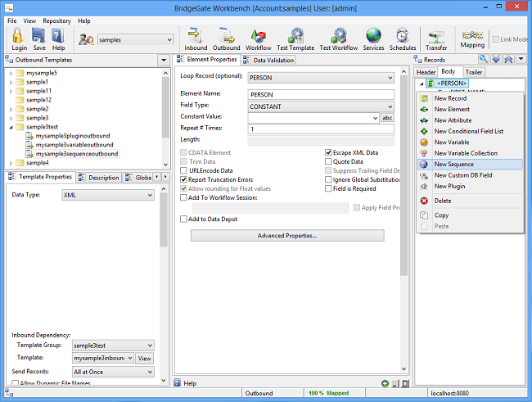Enable Add To Workflow Session checkbox
The image size is (532, 402).
(183, 197)
